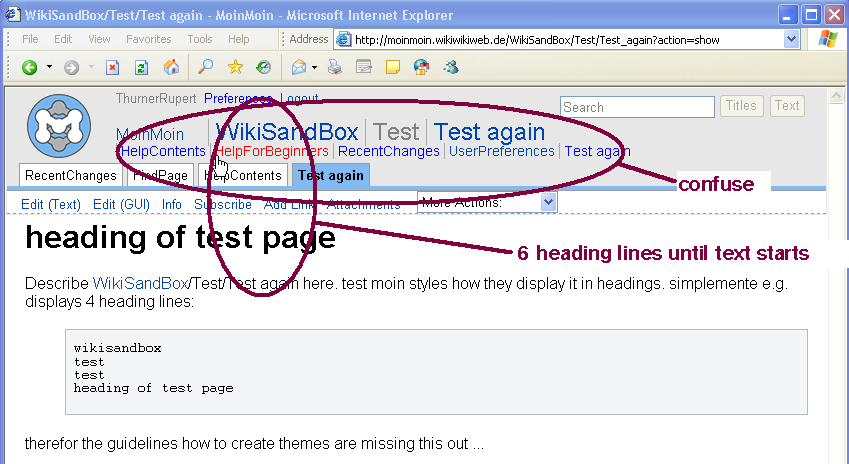Screen dimensions: 849x464
Task: Open the View menu
Action: 99,39
